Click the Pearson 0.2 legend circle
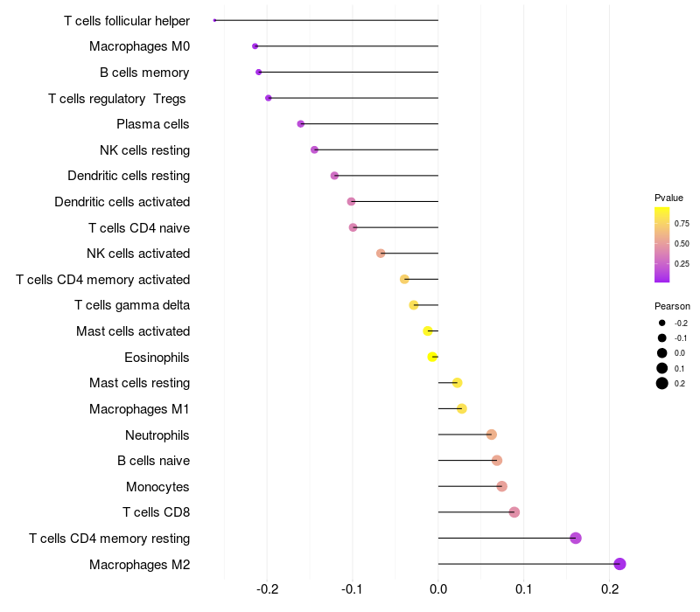This screenshot has width=700, height=612. point(662,383)
